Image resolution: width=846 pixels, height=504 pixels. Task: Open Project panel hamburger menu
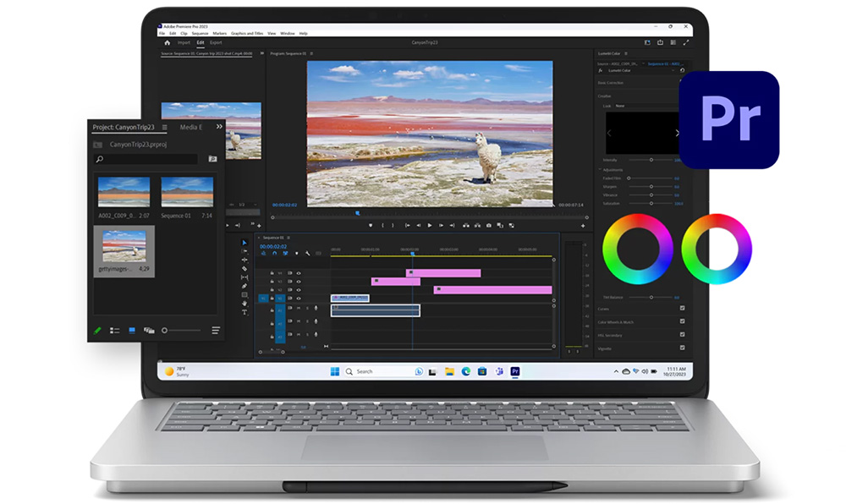(165, 127)
